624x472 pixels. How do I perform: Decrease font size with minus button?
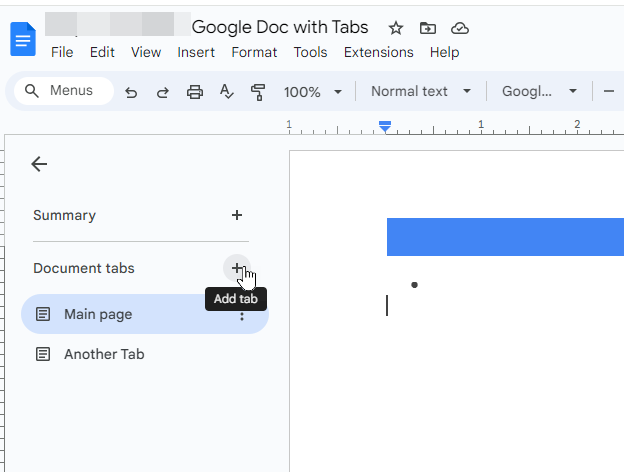tap(608, 92)
